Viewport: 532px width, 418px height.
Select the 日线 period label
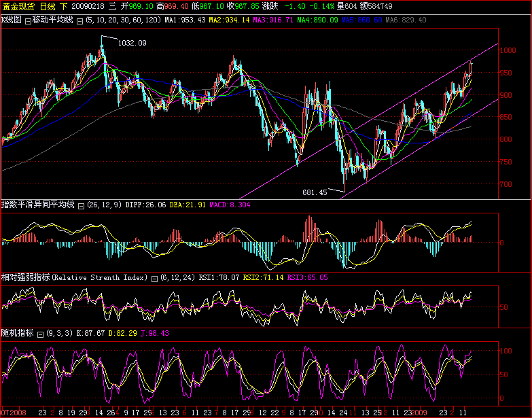tap(48, 5)
